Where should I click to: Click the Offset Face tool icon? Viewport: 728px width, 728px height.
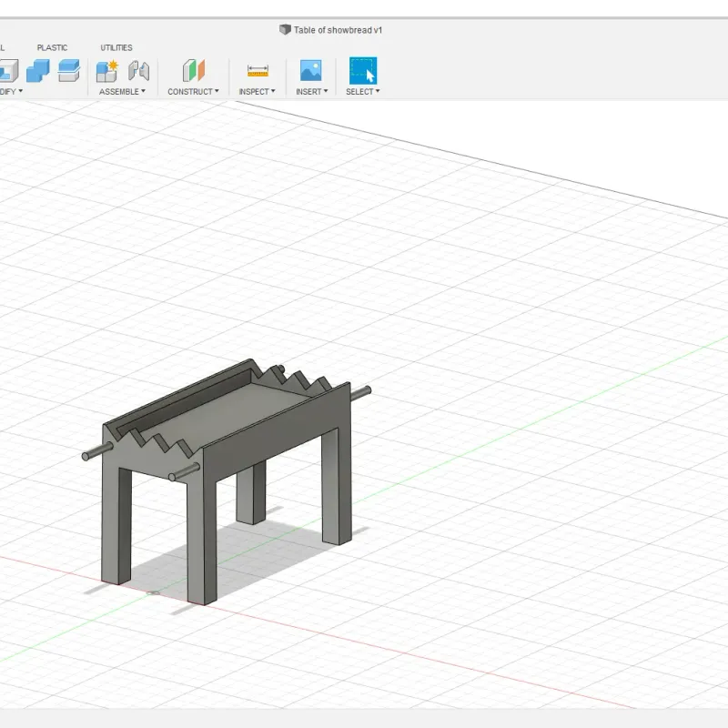(x=69, y=71)
